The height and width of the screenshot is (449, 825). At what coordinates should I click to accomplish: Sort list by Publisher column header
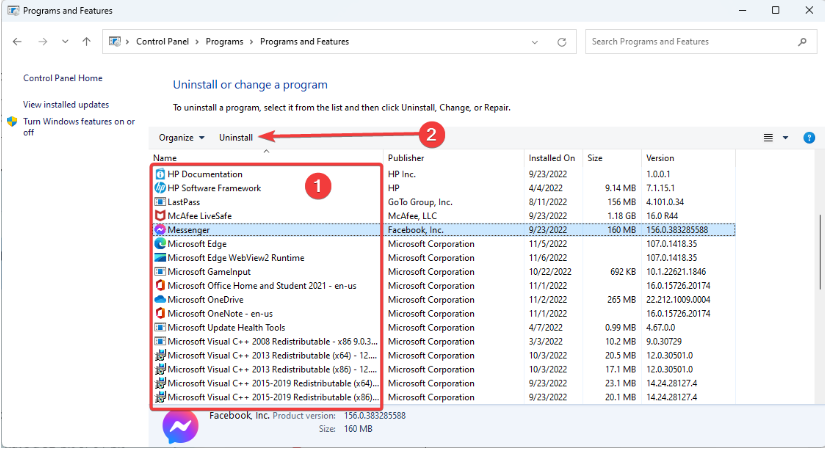coord(406,158)
